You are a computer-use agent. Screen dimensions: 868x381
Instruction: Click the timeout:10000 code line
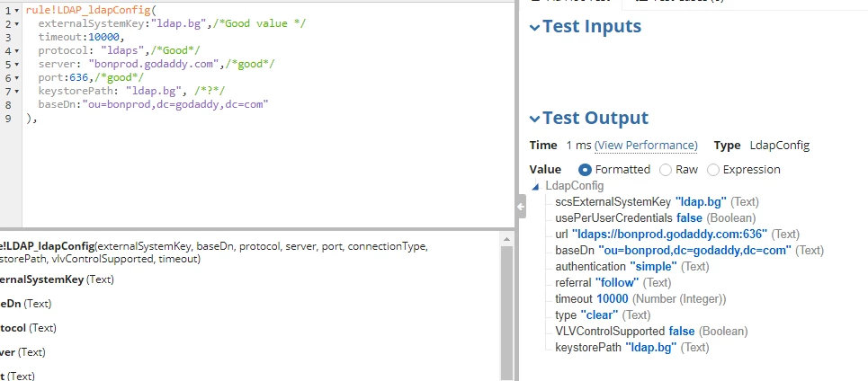point(81,37)
